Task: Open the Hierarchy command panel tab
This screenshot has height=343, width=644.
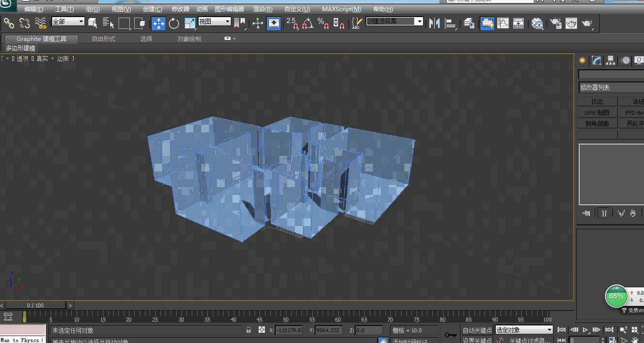Action: [x=611, y=61]
